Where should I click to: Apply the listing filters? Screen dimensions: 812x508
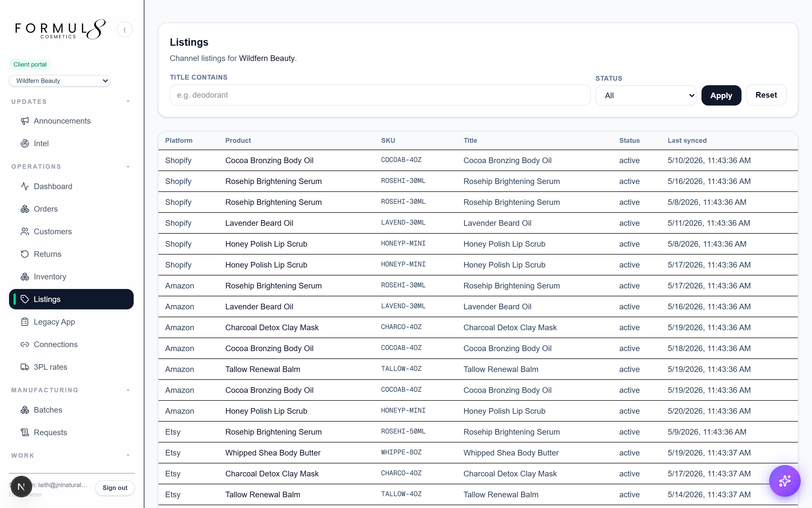pyautogui.click(x=721, y=95)
